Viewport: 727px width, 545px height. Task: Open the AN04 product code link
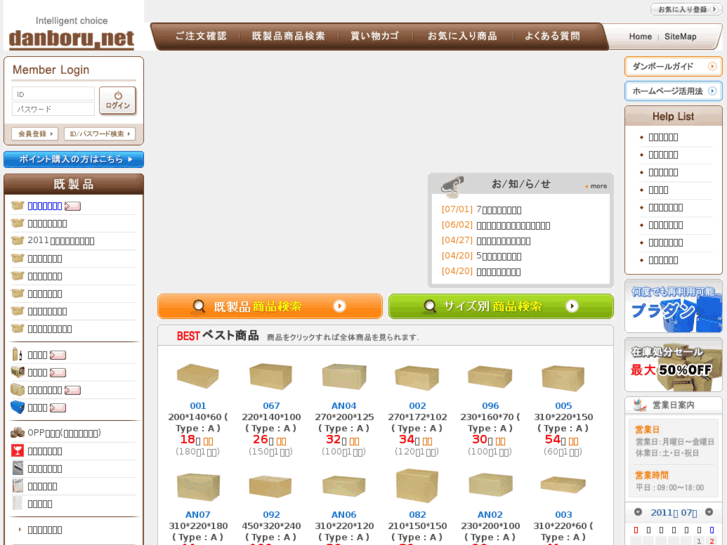pyautogui.click(x=344, y=406)
